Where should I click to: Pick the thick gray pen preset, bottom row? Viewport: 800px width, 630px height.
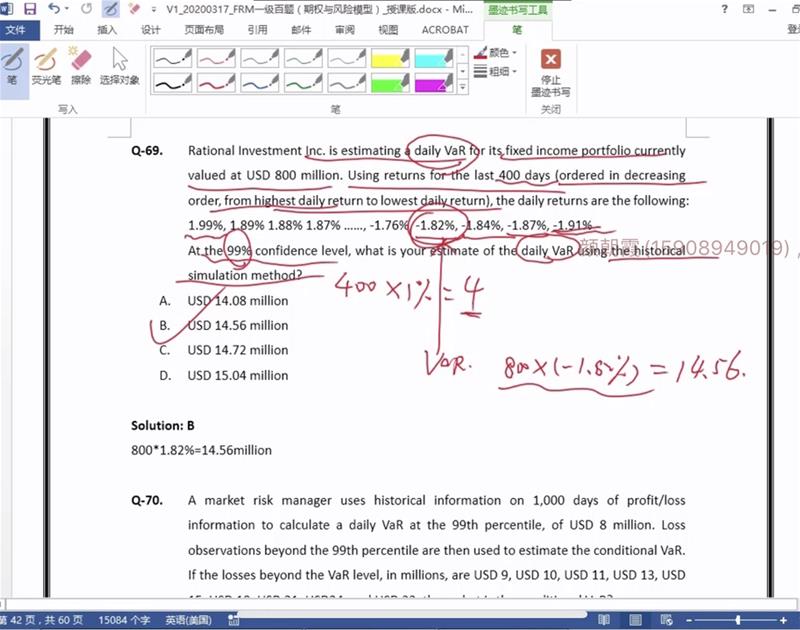tap(346, 83)
